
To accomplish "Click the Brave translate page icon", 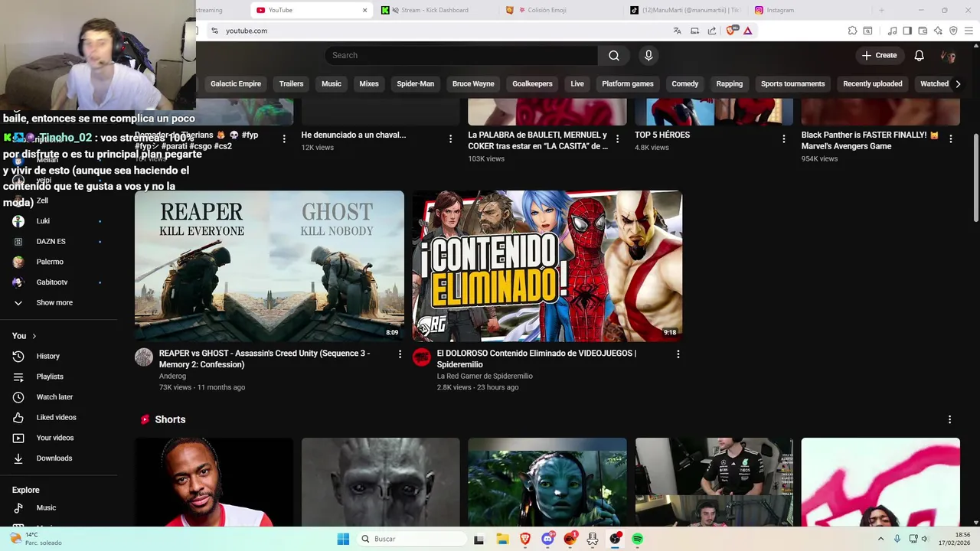I will [677, 31].
